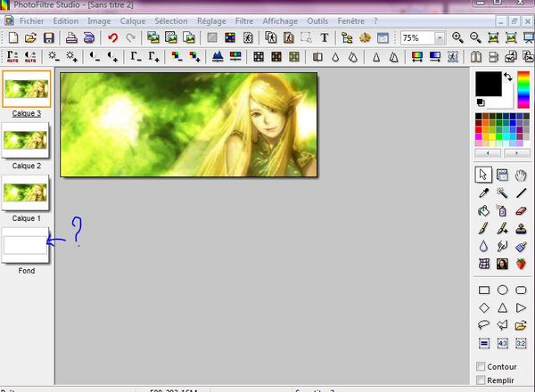Select the Fill paint bucket tool
The width and height of the screenshot is (535, 392).
coord(484,211)
